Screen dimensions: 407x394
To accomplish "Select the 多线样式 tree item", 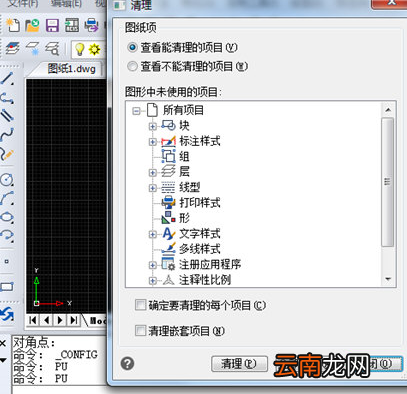I will (x=200, y=249).
